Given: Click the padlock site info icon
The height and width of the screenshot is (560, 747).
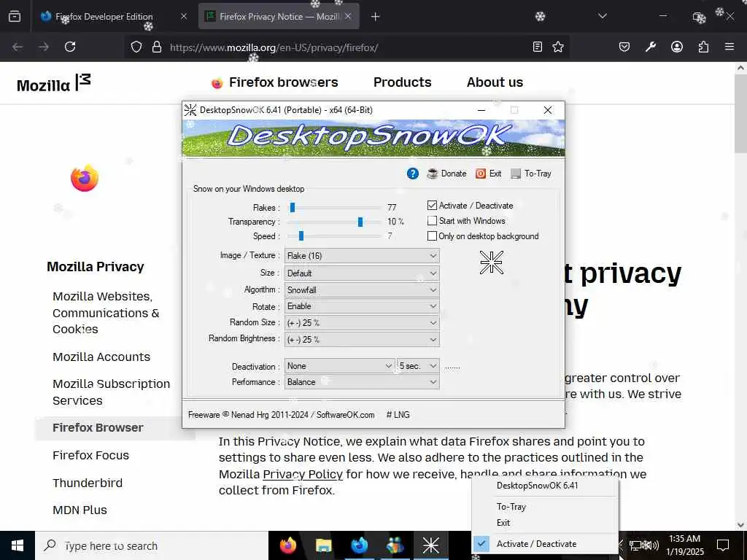Looking at the screenshot, I should coord(157,47).
